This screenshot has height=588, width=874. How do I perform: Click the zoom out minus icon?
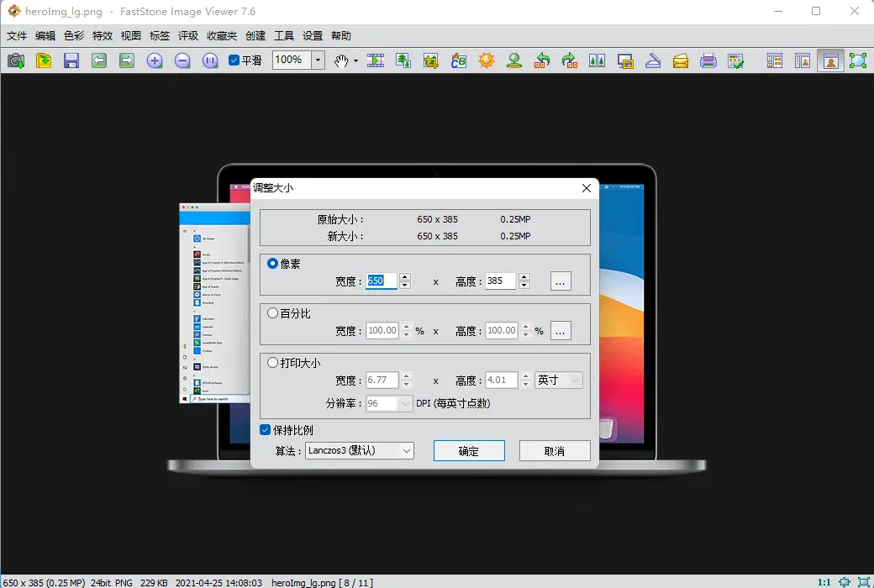pyautogui.click(x=182, y=60)
